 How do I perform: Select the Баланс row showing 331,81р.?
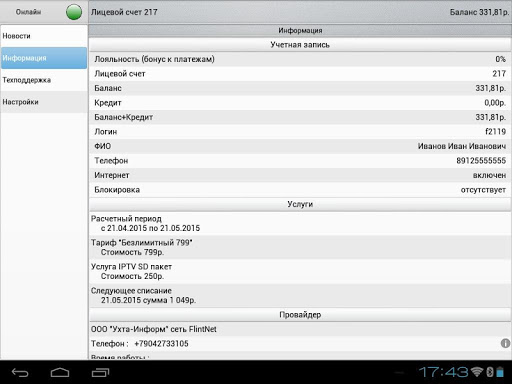tap(300, 88)
